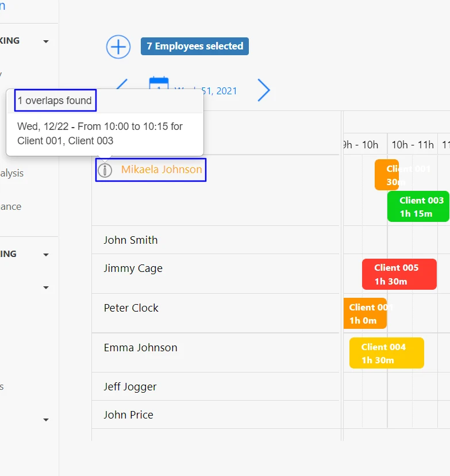Select the Jimmy Cage employee row
Image resolution: width=450 pixels, height=476 pixels.
[x=133, y=268]
